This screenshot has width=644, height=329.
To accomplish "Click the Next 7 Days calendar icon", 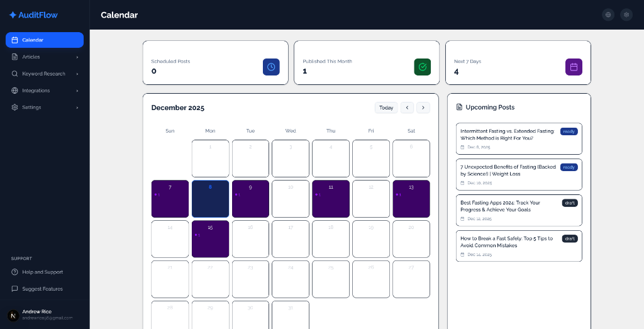I will pyautogui.click(x=574, y=67).
